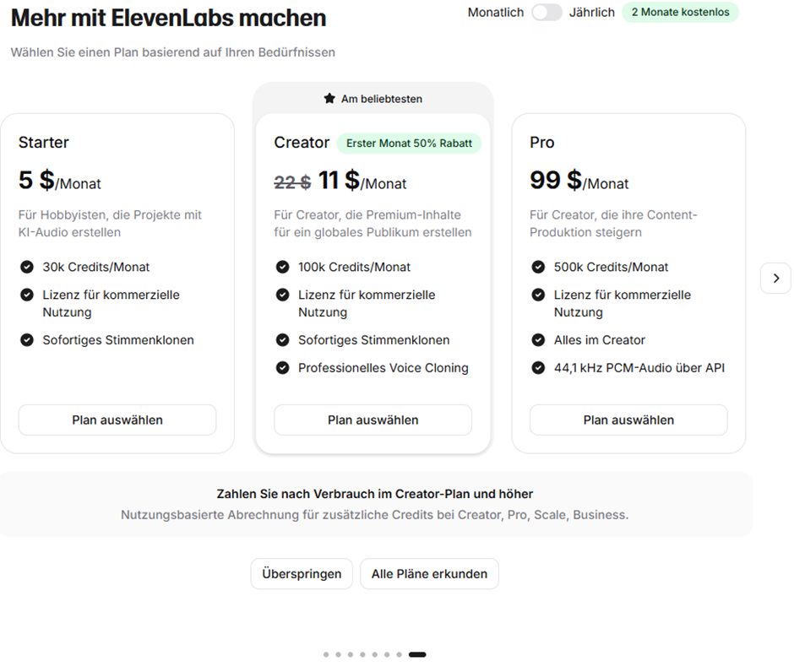Click the Starter Sofortiges Stimmenklonen checkmark icon
Image resolution: width=794 pixels, height=672 pixels.
[27, 340]
